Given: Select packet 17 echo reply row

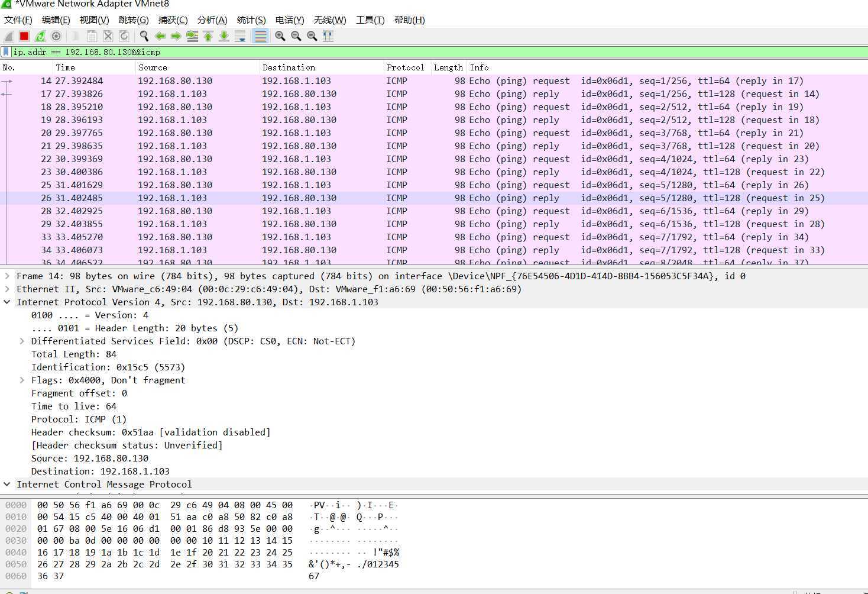Looking at the screenshot, I should point(434,93).
